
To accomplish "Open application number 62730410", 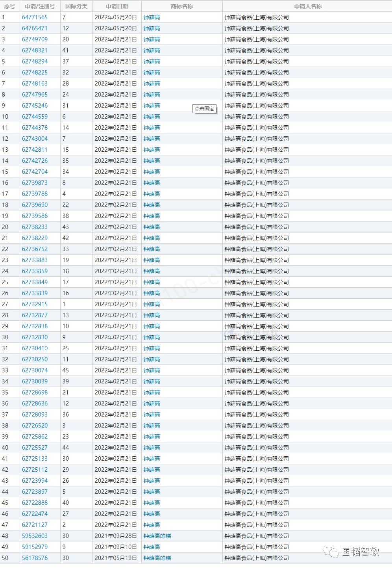I will (35, 348).
